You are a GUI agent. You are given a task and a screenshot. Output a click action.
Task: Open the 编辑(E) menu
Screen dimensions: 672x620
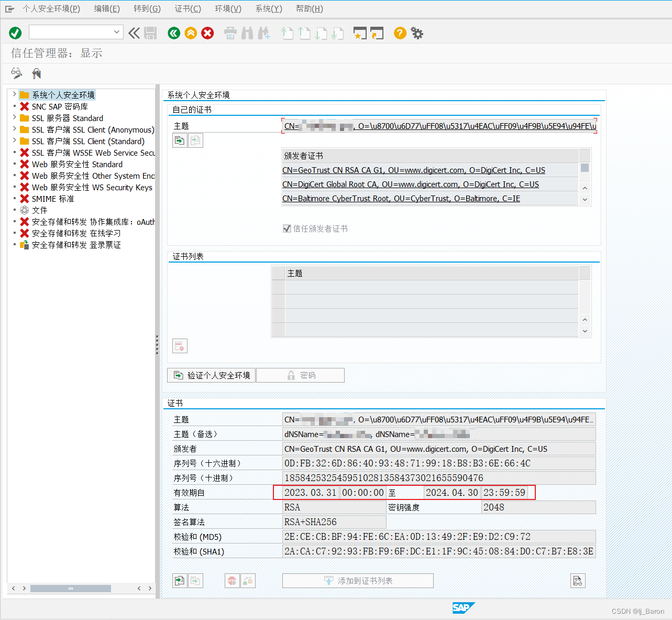[107, 9]
